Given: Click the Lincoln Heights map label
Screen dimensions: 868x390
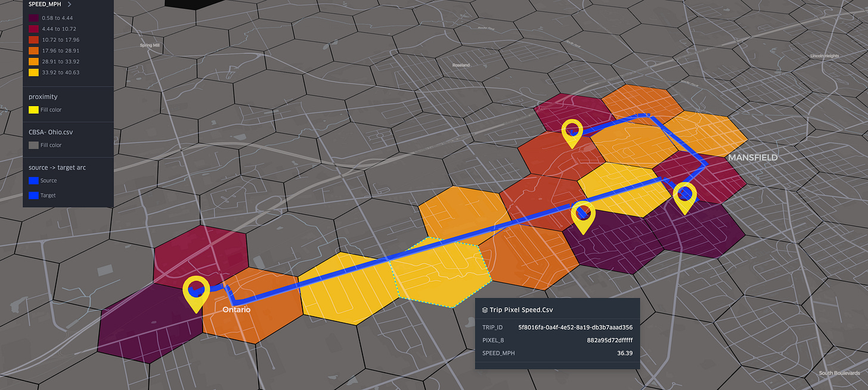Looking at the screenshot, I should tap(825, 55).
